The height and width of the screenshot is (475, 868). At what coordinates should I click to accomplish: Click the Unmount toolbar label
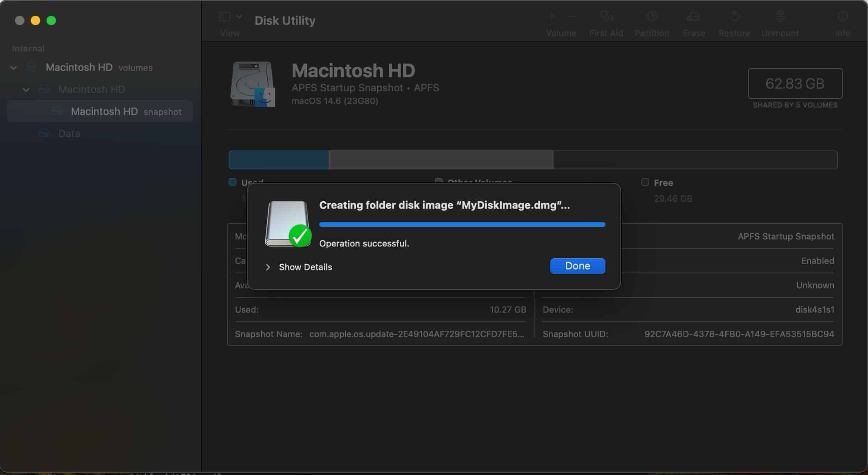[x=780, y=33]
